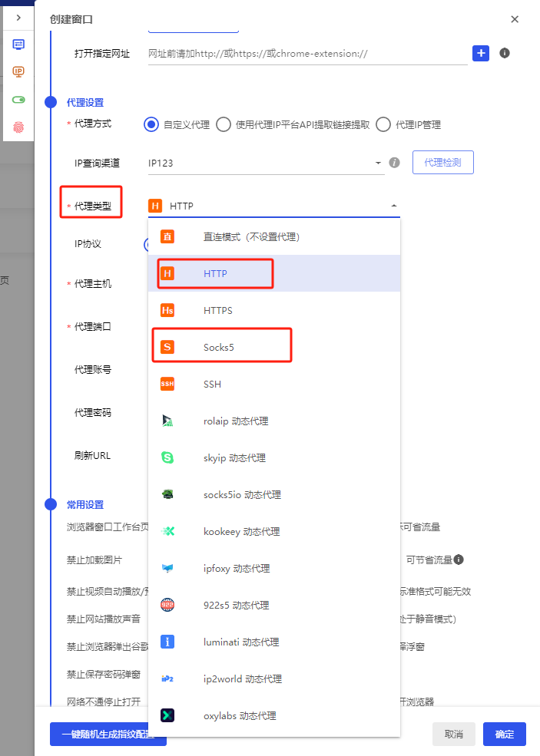Click the 代理账号 field label

pos(93,370)
